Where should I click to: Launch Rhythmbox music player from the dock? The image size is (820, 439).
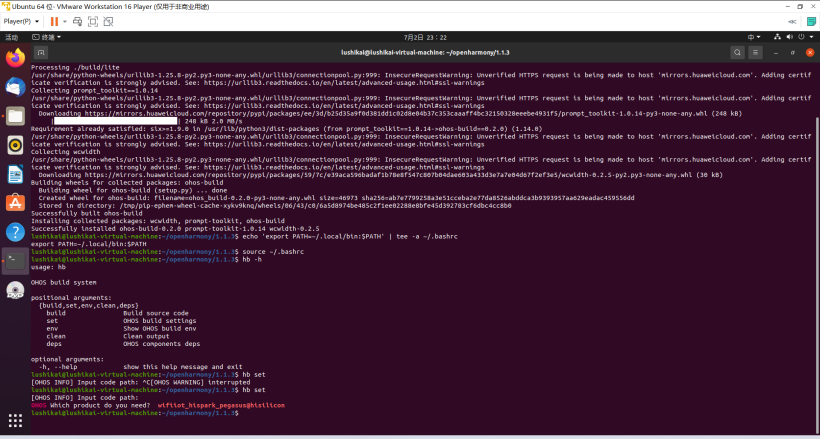pos(15,145)
